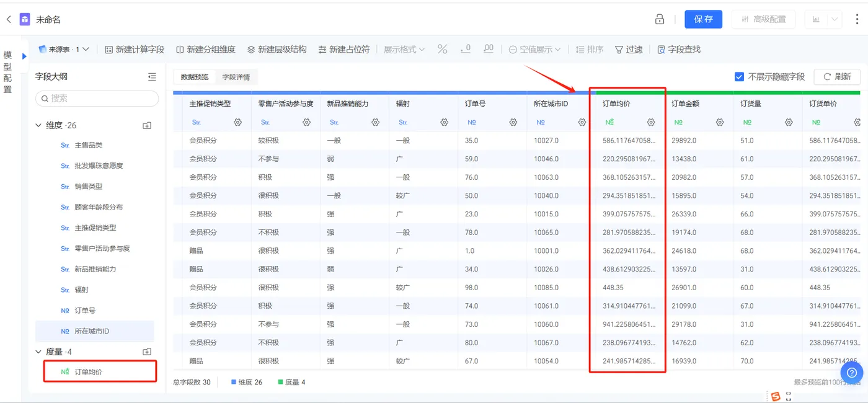Click the 刷新 button
The image size is (868, 403).
pyautogui.click(x=837, y=77)
